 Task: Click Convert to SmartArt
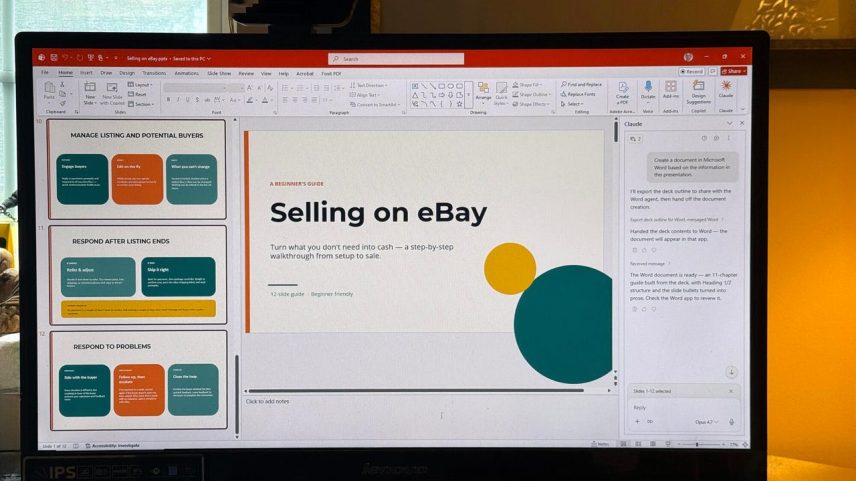(375, 104)
